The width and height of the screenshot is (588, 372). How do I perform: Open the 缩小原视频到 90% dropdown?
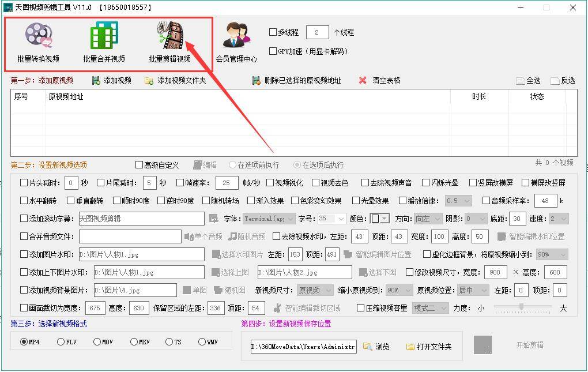(398, 290)
